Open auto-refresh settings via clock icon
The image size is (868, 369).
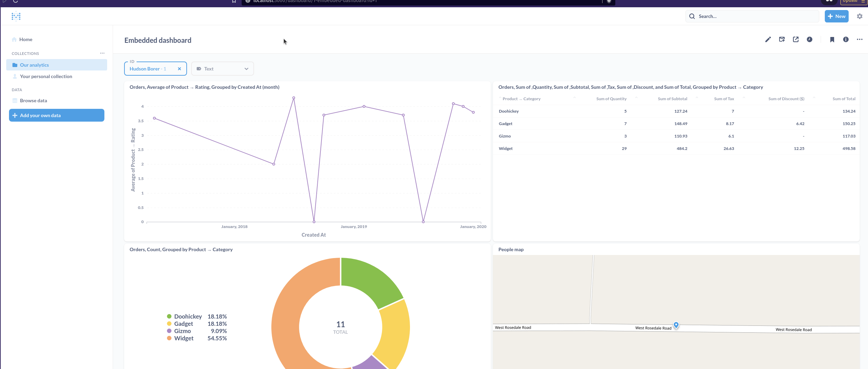810,39
